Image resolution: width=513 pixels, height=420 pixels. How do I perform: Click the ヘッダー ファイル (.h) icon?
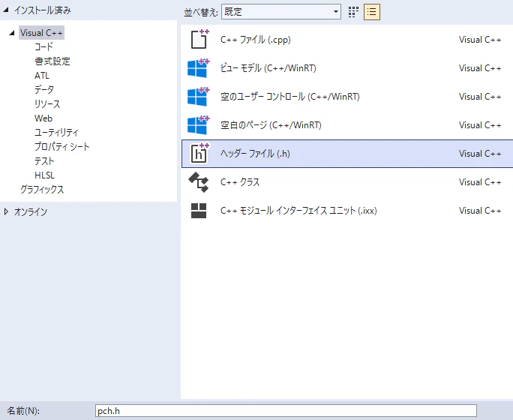click(x=199, y=154)
